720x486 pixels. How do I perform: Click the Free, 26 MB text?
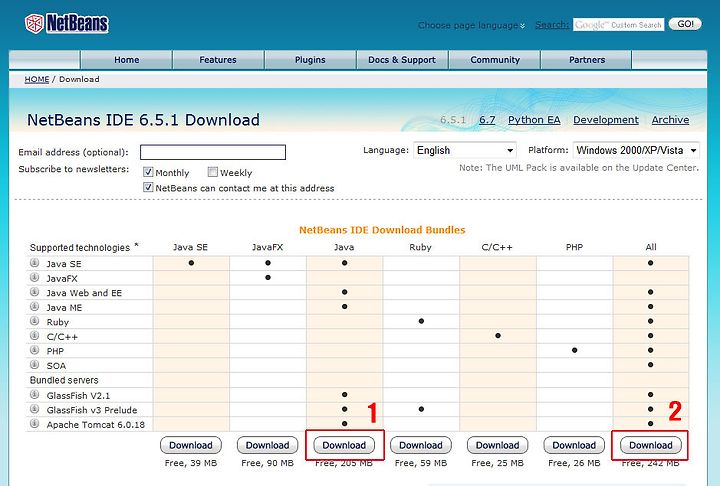[x=574, y=463]
